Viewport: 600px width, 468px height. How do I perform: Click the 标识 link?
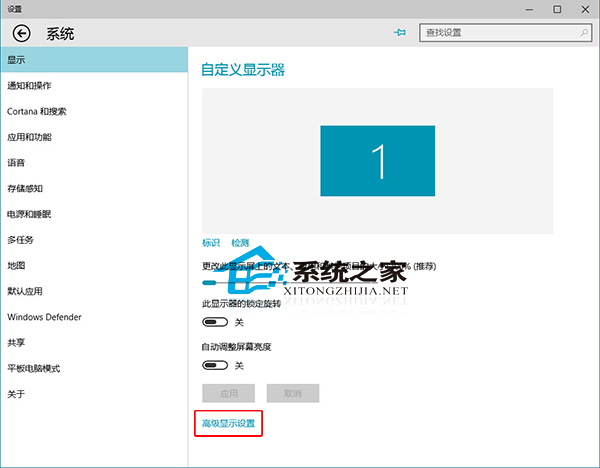click(x=211, y=243)
